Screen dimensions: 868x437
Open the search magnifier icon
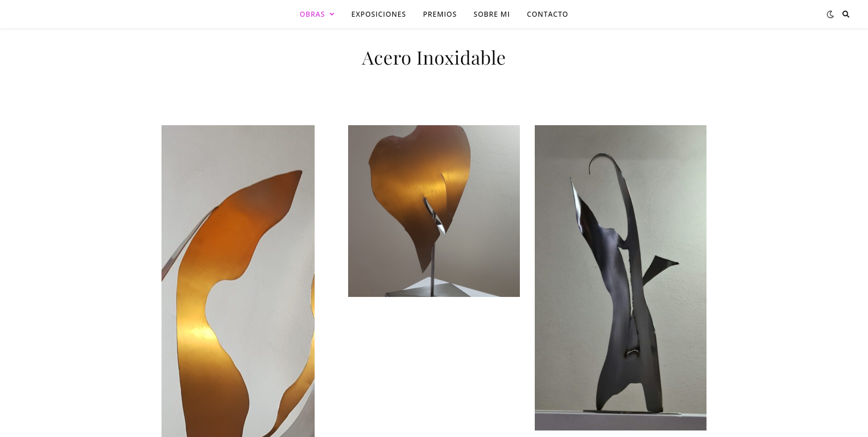pyautogui.click(x=846, y=14)
